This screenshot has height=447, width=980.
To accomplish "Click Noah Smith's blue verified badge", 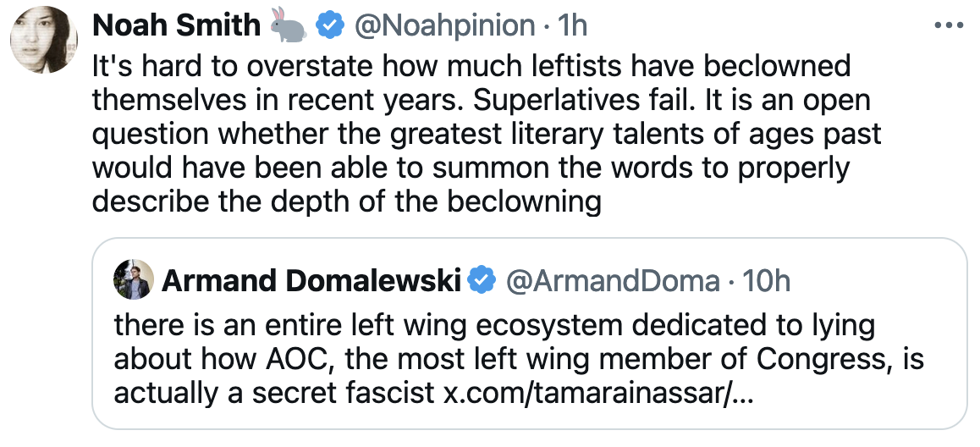I will click(329, 26).
